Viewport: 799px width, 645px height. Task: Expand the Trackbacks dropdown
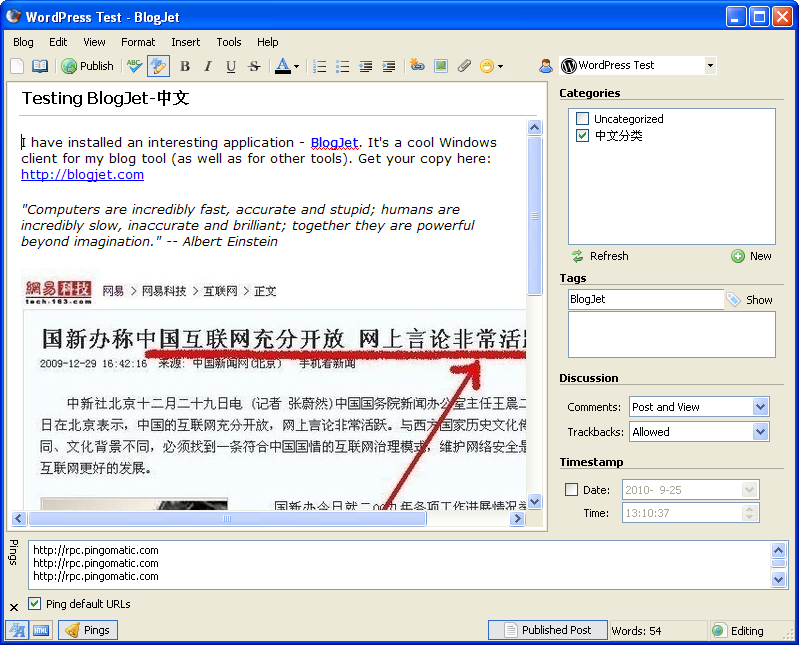click(760, 432)
